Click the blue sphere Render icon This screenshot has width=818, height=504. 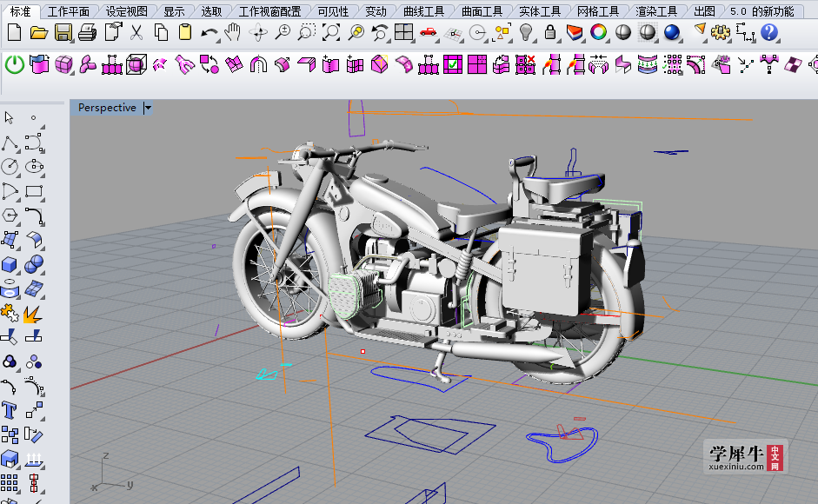coord(672,33)
